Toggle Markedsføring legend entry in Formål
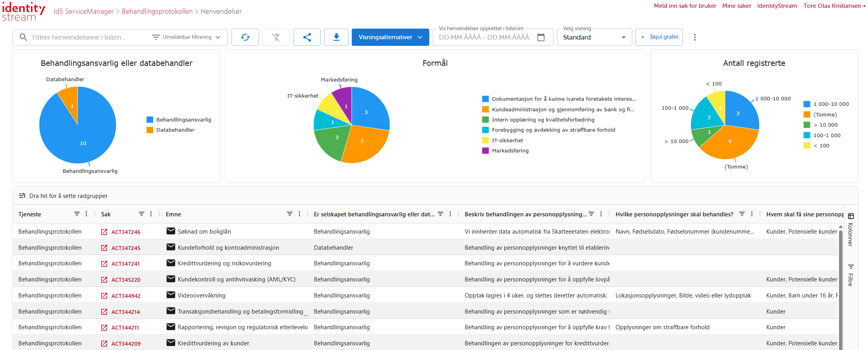Screen dimensions: 868x350 tap(510, 151)
